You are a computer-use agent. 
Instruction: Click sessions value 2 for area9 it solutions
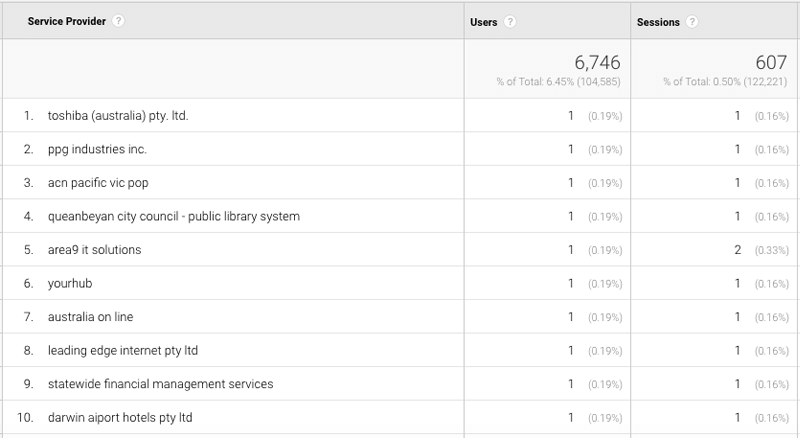[737, 250]
